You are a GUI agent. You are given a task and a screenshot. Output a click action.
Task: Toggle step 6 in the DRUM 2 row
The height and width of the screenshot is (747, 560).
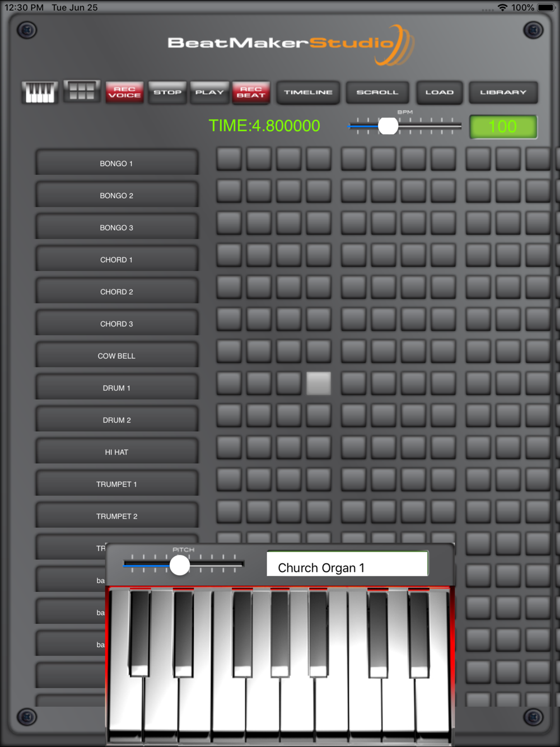(x=383, y=415)
